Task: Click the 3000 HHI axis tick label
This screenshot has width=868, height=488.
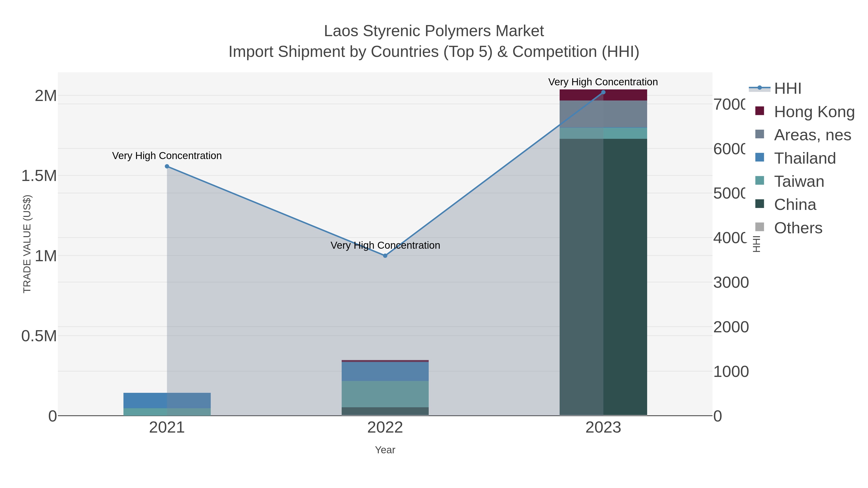Action: [731, 282]
